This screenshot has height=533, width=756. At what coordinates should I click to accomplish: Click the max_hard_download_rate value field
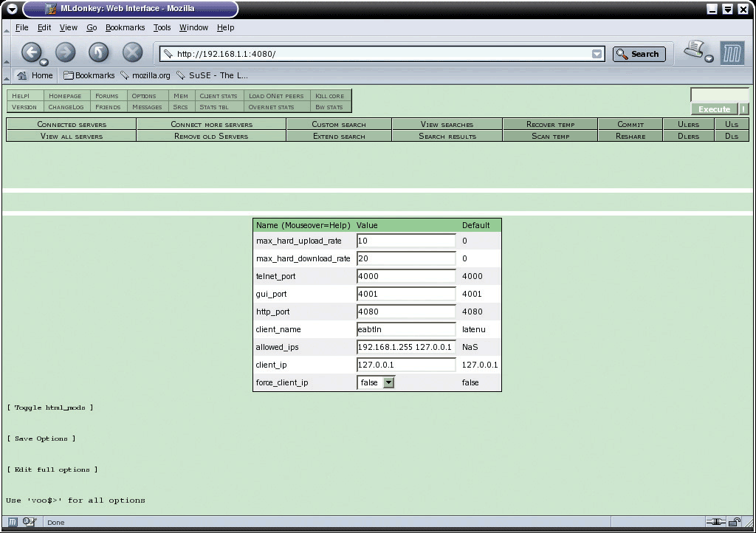point(406,258)
